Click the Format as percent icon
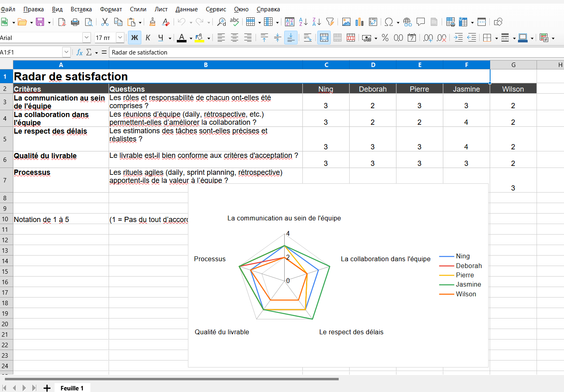 coord(385,38)
